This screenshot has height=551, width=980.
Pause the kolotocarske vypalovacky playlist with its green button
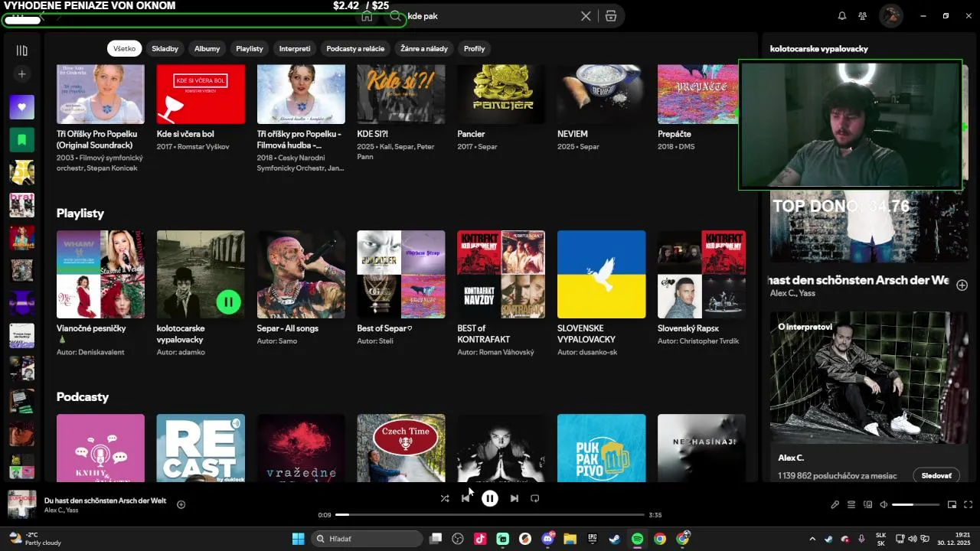[228, 302]
